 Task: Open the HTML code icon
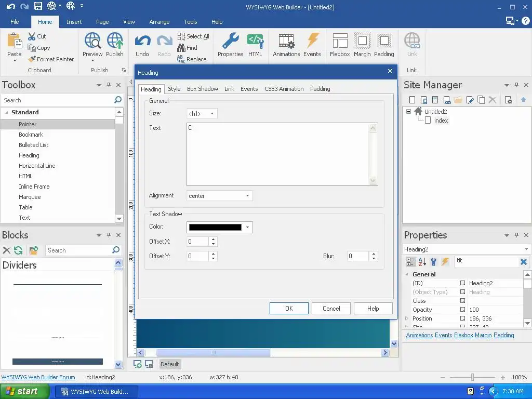click(255, 41)
